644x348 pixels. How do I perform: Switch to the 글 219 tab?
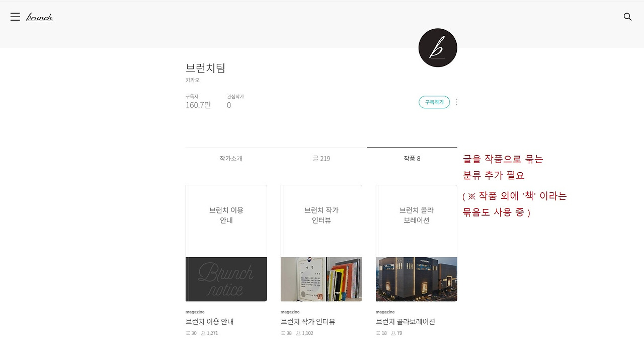coord(321,158)
